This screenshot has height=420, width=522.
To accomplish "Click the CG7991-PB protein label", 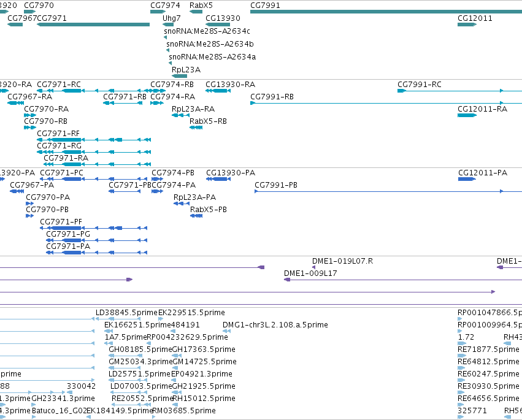I will pyautogui.click(x=276, y=185).
